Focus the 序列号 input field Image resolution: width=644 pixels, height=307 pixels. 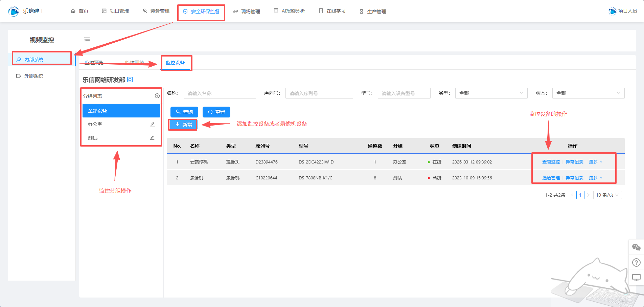click(319, 93)
